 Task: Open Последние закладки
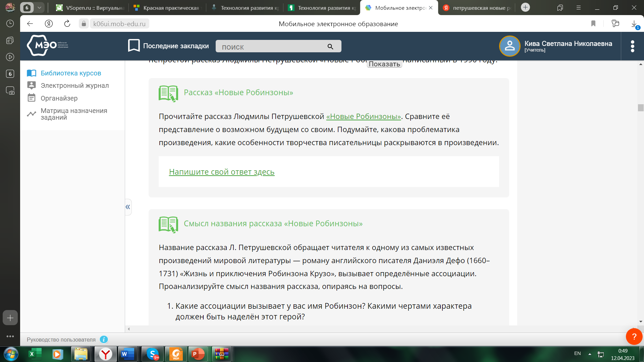click(168, 46)
